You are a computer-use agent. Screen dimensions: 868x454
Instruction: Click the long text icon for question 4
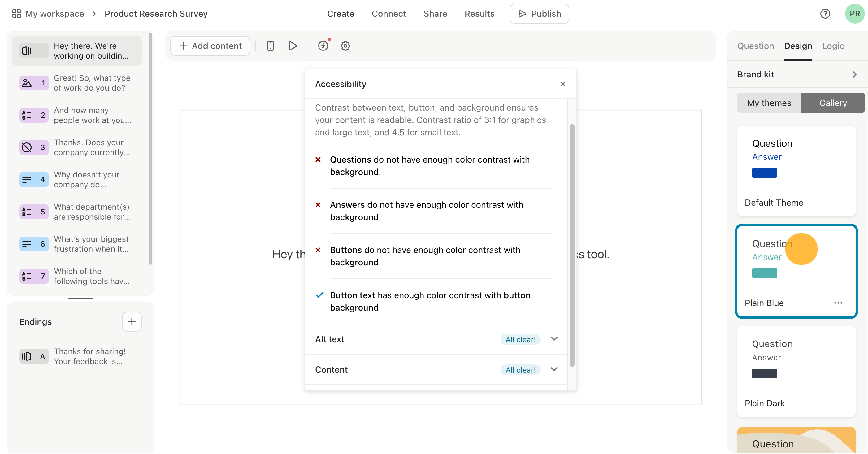(27, 180)
